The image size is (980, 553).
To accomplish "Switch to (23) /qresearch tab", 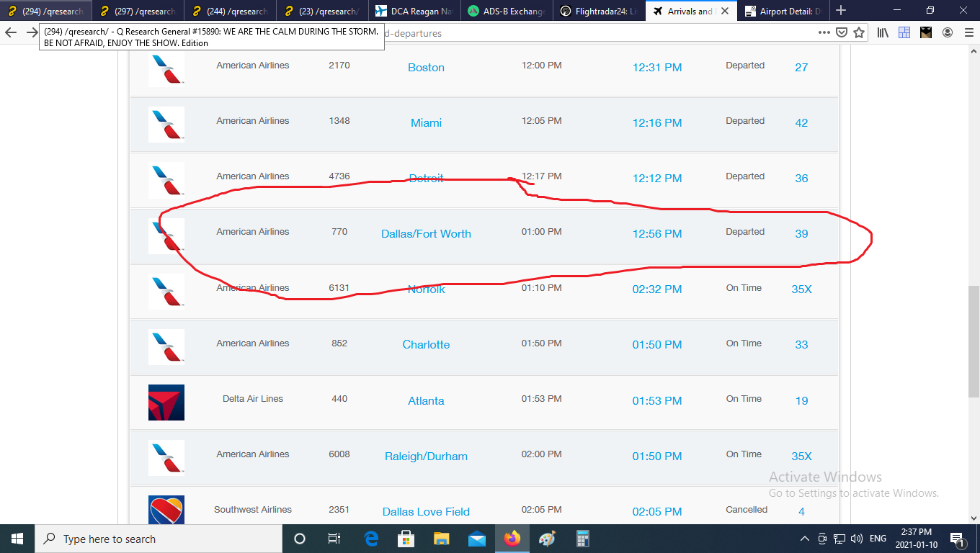I will (x=323, y=11).
